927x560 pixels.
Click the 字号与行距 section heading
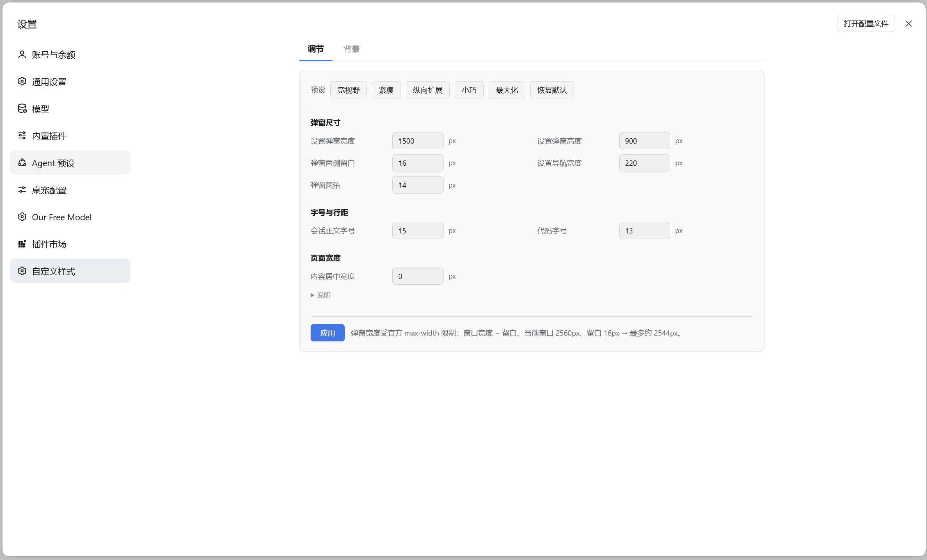point(329,213)
